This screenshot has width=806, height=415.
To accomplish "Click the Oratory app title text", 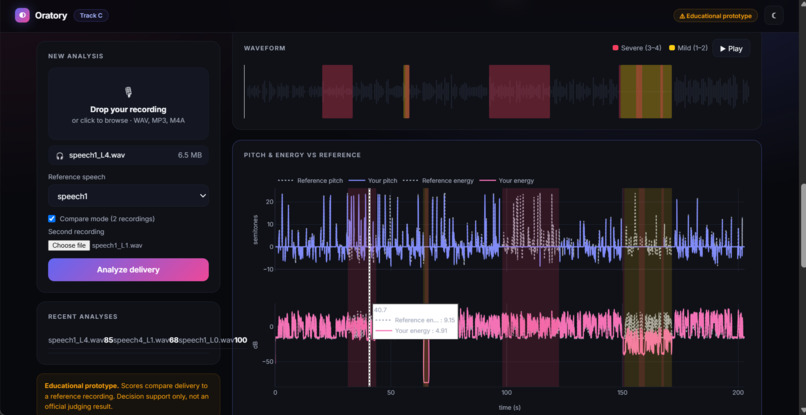I will coord(51,15).
